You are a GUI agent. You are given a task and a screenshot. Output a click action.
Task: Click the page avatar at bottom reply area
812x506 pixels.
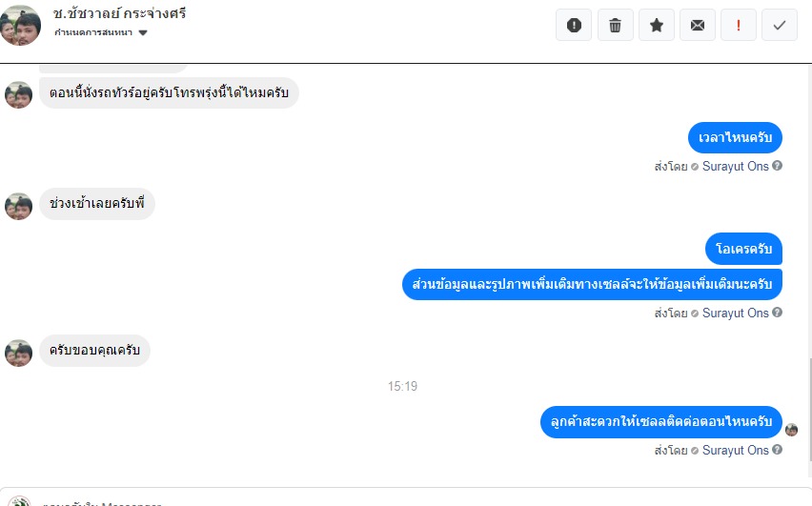19,501
